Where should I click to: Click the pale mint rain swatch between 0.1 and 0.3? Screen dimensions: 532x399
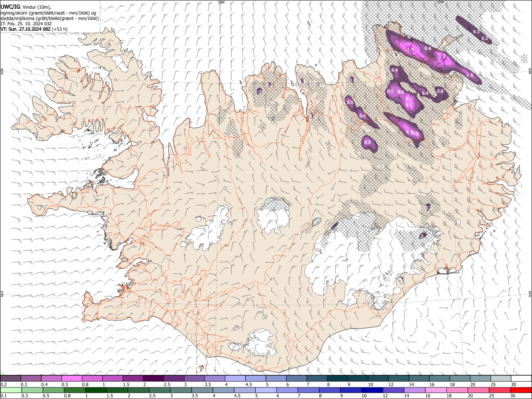[11, 390]
